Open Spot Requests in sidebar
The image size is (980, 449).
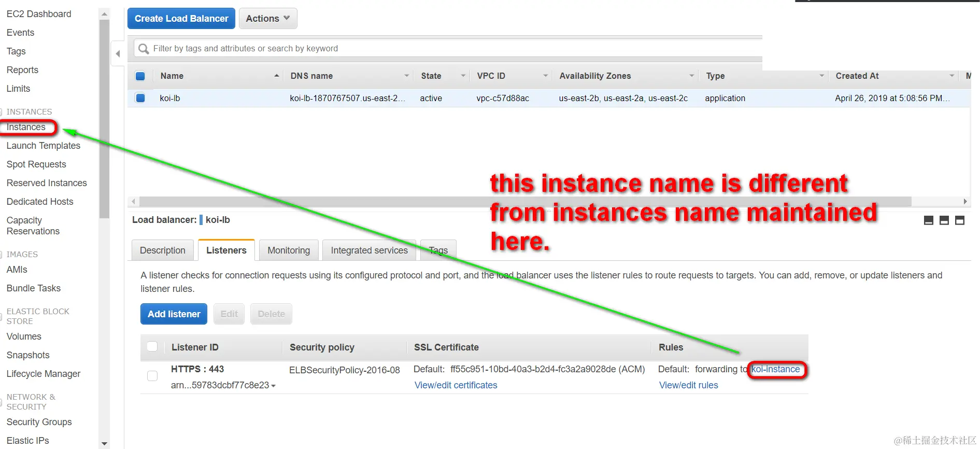click(36, 164)
